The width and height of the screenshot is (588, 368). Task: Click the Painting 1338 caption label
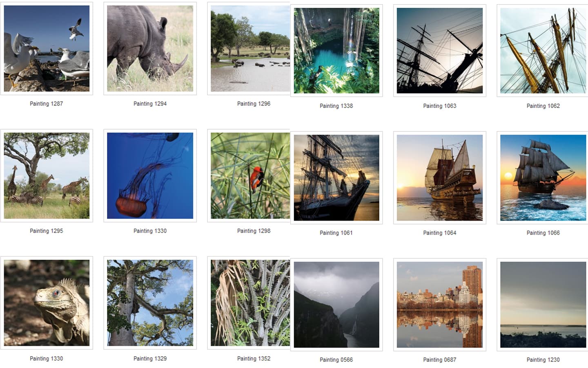pos(336,106)
